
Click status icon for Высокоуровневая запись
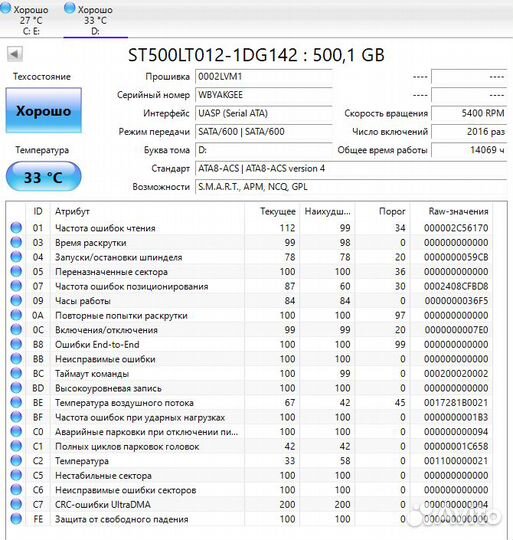point(16,388)
